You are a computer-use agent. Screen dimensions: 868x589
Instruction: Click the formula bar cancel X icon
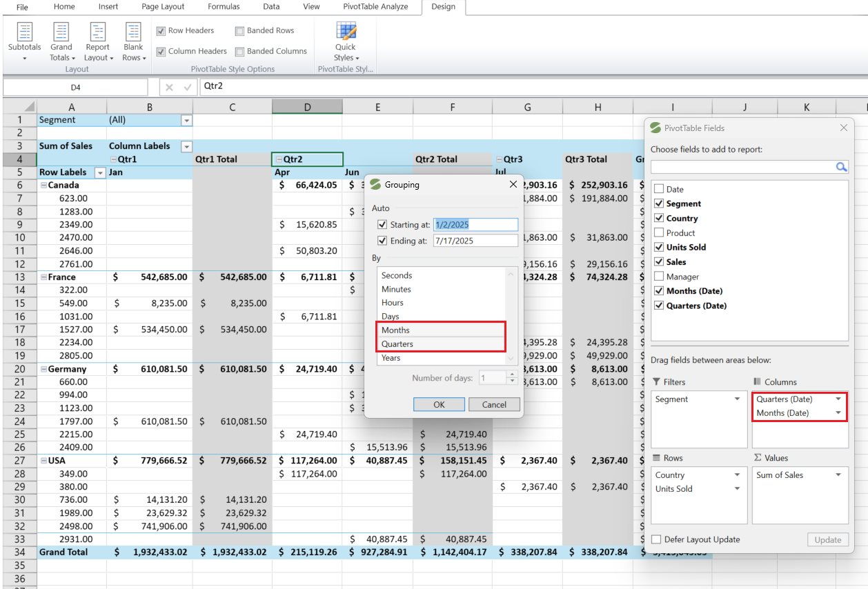coord(169,87)
